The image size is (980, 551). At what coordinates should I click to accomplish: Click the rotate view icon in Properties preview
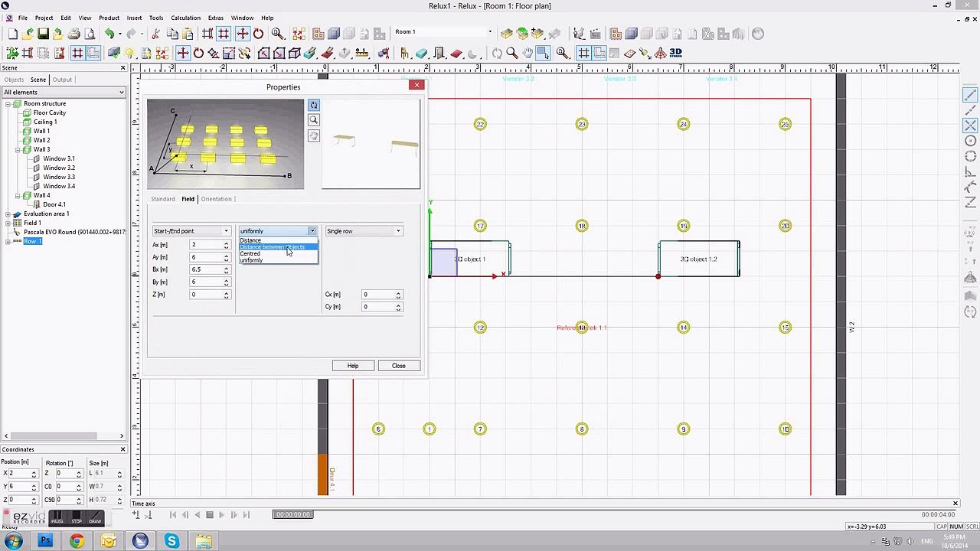(x=313, y=105)
